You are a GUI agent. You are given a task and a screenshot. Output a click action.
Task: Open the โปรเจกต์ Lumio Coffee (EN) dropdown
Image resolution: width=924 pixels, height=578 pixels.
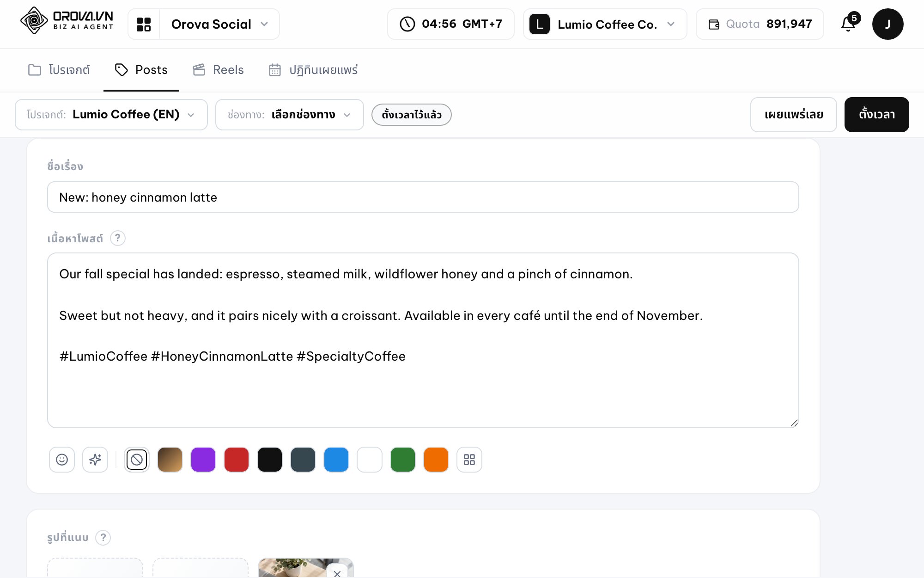111,115
